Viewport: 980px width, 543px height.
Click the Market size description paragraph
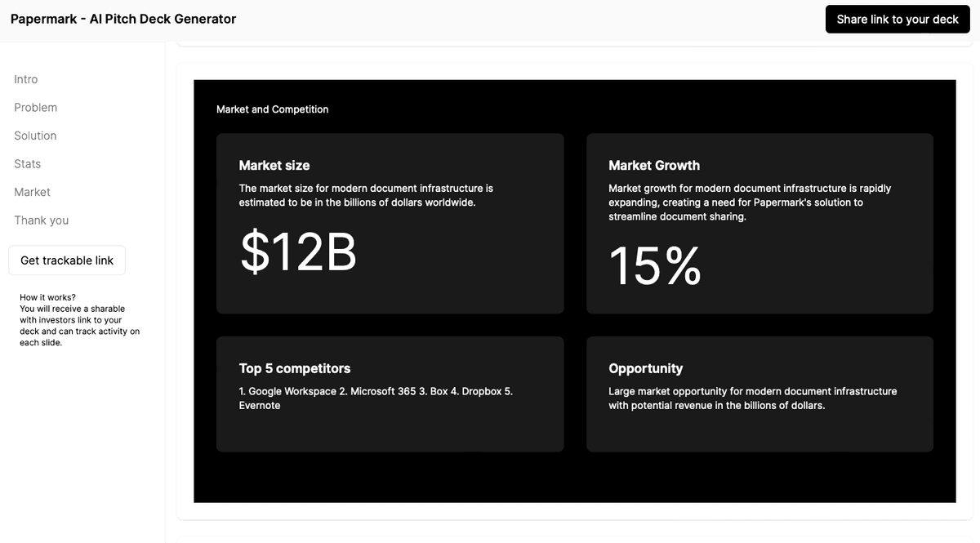(366, 195)
